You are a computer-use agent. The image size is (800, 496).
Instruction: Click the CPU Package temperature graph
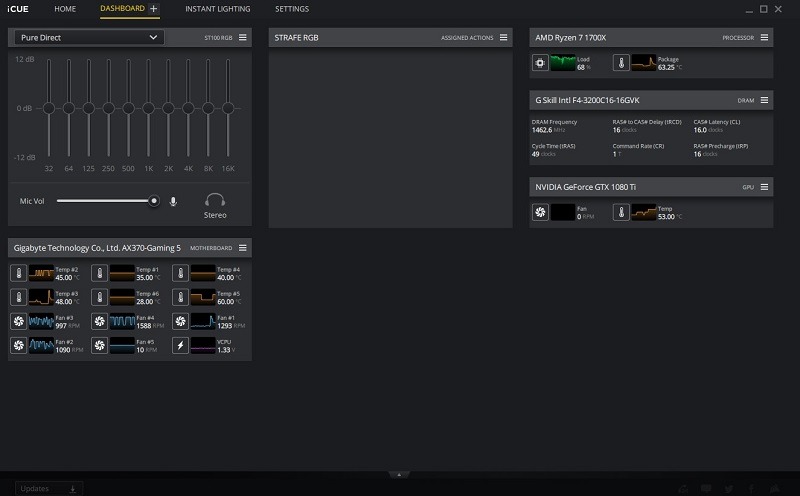644,63
